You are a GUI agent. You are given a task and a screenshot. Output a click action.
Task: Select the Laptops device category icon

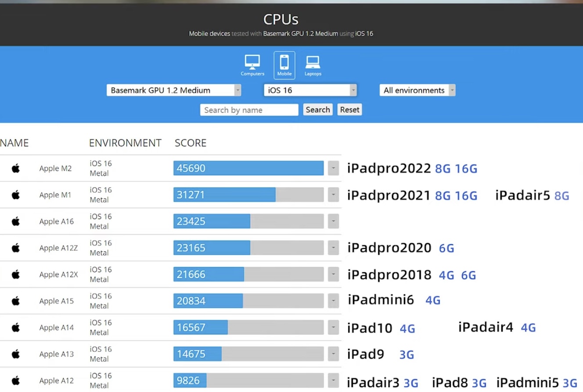313,65
